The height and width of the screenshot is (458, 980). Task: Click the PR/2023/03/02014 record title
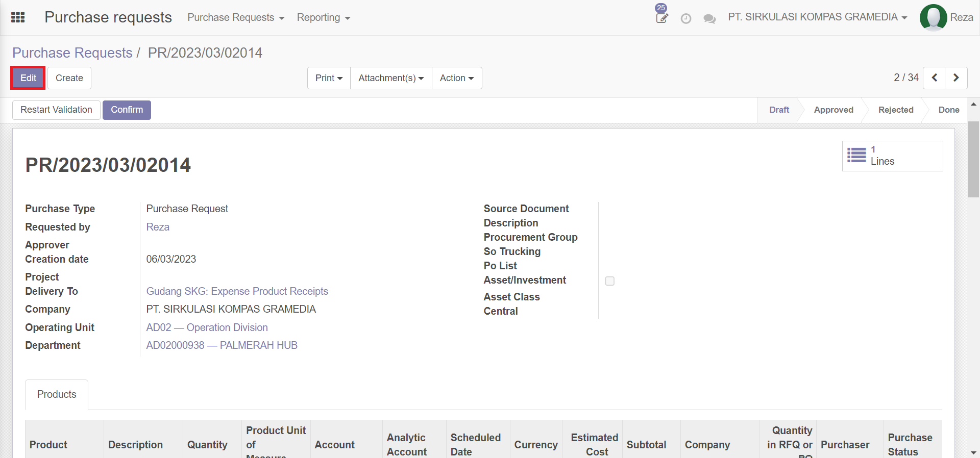[x=108, y=165]
